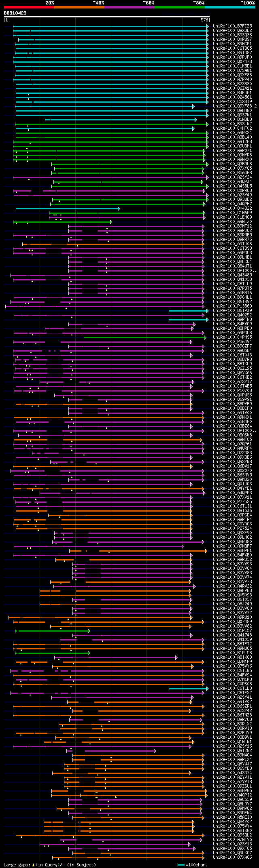Select the UniRef100_C0HF02 label
259x868 pixels.
(x=232, y=128)
